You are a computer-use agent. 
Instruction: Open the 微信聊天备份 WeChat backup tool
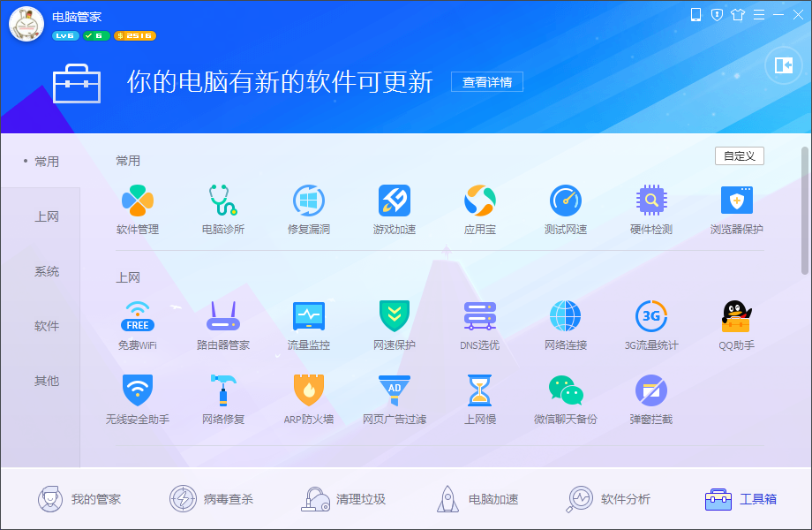pos(566,399)
